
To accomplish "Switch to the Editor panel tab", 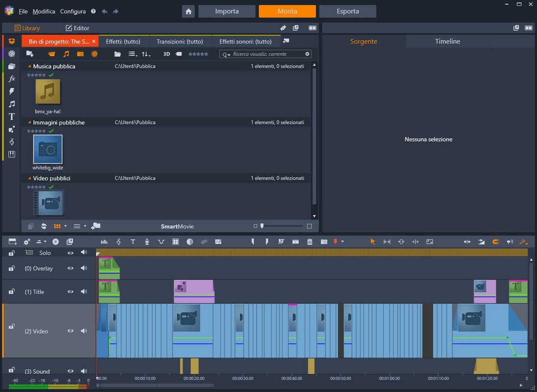I will pyautogui.click(x=77, y=28).
